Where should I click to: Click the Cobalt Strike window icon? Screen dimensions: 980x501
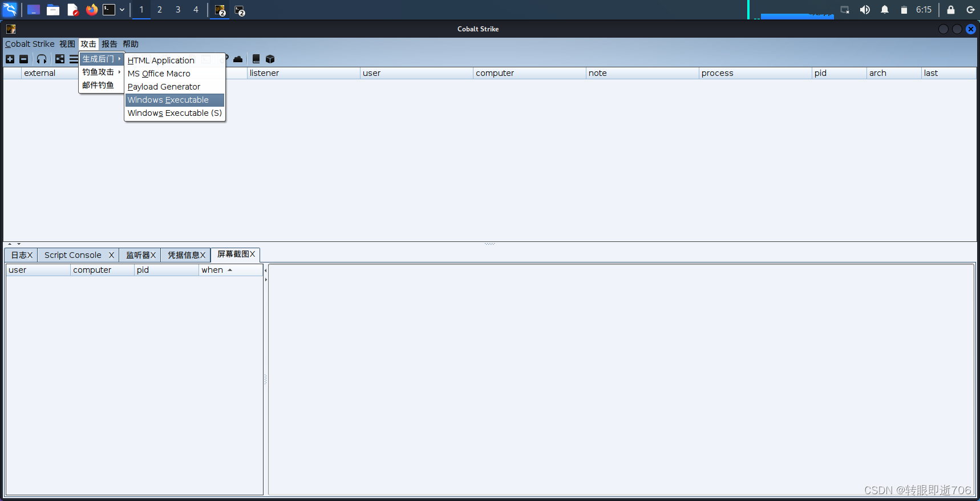point(11,29)
